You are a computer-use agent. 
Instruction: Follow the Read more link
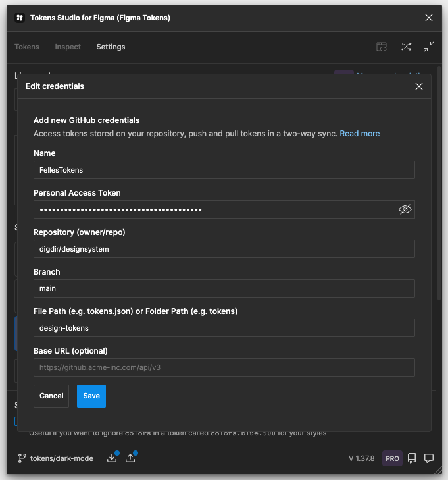[360, 134]
